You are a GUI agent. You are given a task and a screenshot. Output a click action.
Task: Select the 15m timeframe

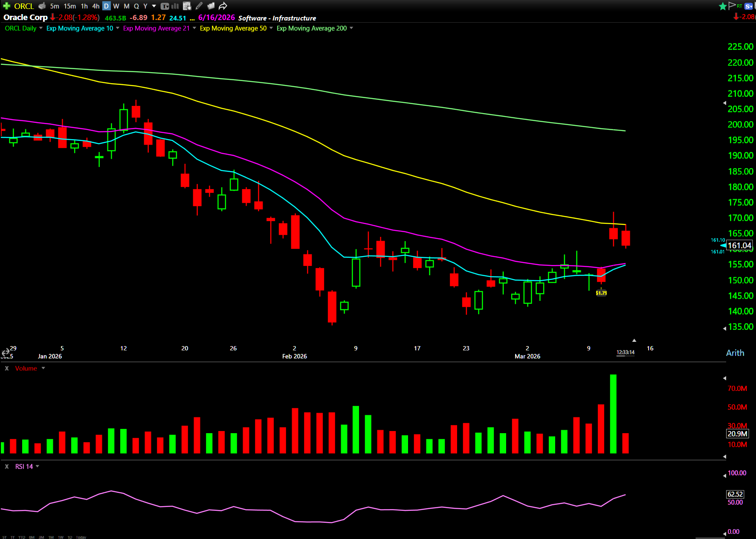coord(70,6)
